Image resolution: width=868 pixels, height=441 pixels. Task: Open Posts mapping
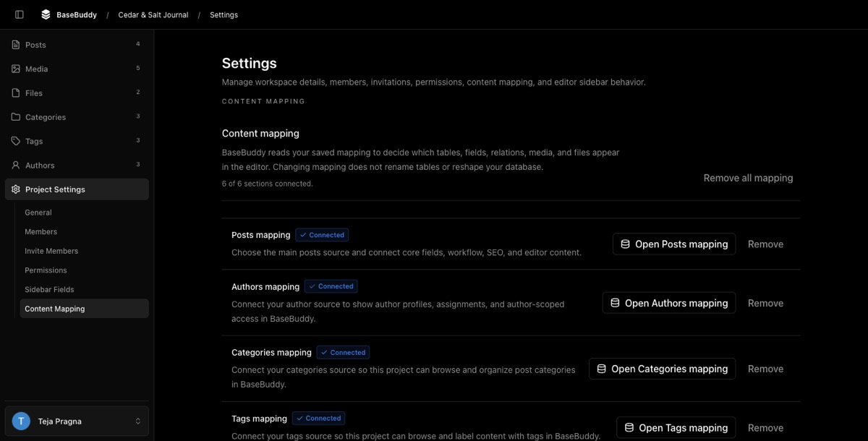tap(674, 244)
